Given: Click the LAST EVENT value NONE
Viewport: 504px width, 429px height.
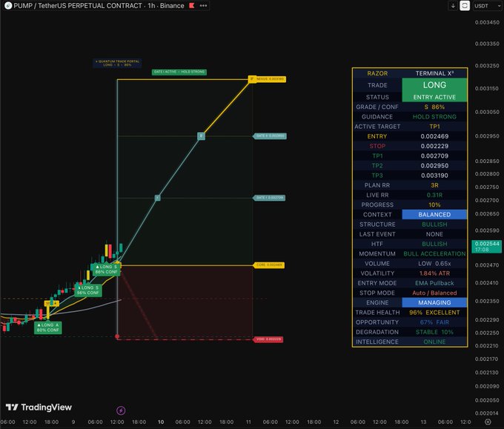Looking at the screenshot, I should [x=434, y=234].
